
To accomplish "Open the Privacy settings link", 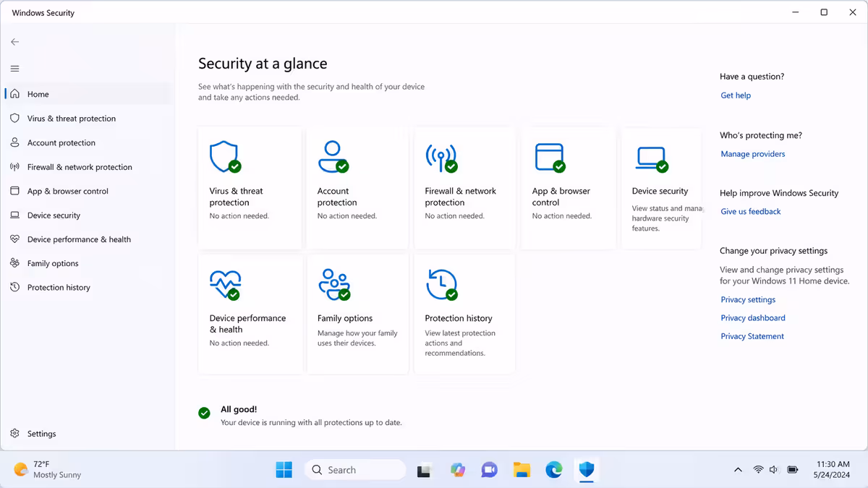I will click(x=748, y=299).
